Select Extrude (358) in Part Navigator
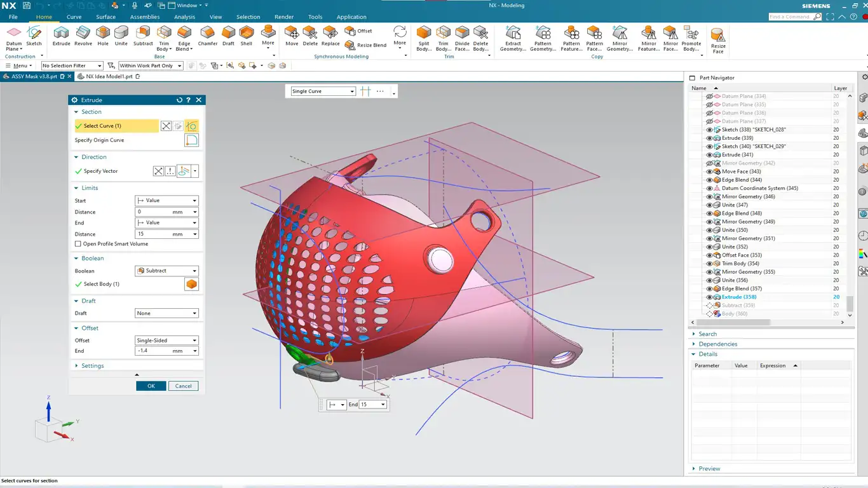Screen dimensions: 868x488 point(738,297)
